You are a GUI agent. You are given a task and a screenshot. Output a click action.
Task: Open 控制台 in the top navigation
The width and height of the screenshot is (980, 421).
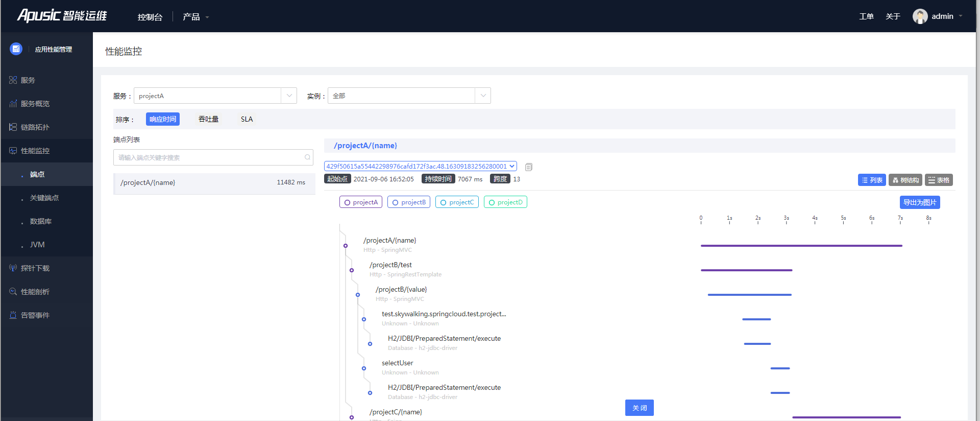click(x=150, y=17)
